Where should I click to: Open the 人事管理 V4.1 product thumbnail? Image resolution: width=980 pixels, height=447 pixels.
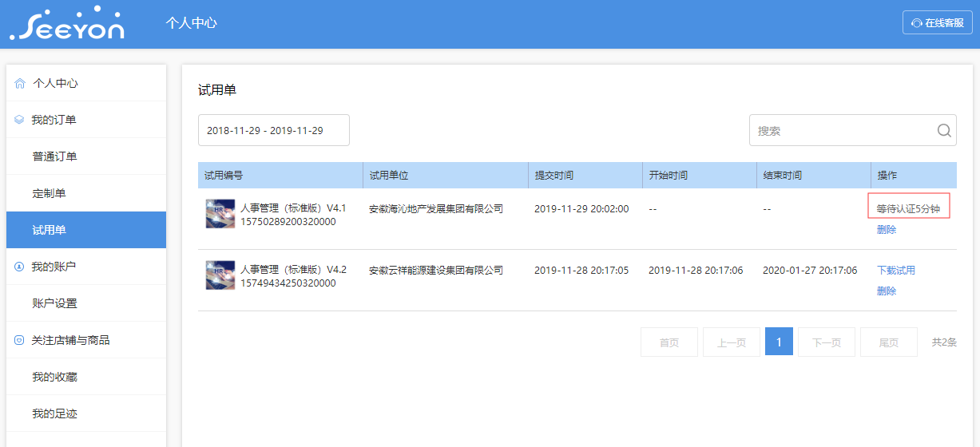click(x=220, y=214)
